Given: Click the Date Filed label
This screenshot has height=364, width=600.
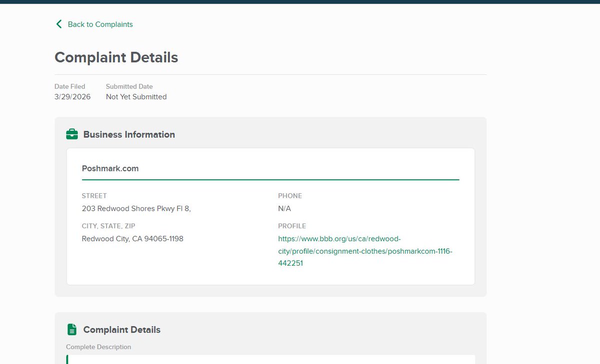Looking at the screenshot, I should (x=70, y=86).
